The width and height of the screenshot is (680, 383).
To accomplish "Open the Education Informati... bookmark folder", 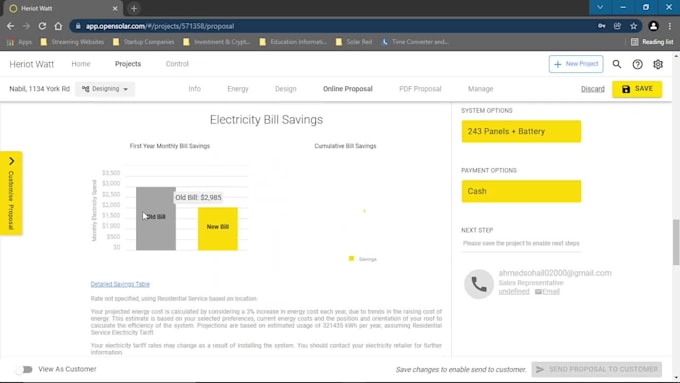I will click(x=293, y=42).
